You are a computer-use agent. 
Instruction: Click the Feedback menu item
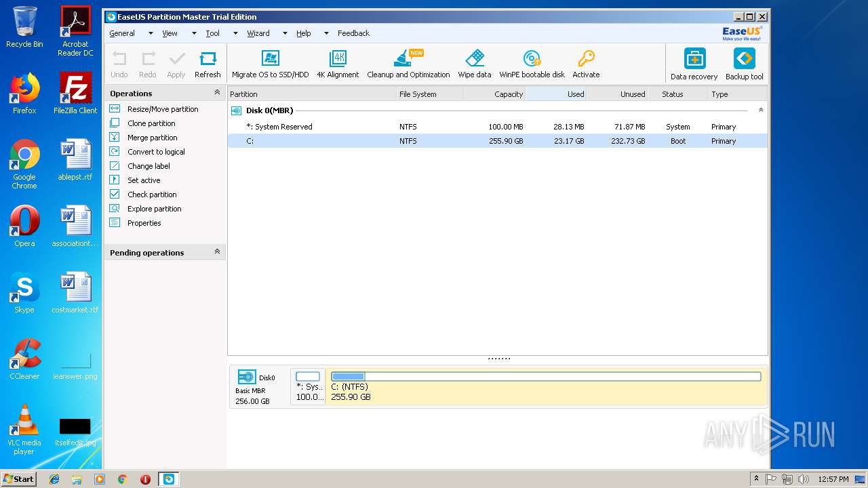coord(353,33)
